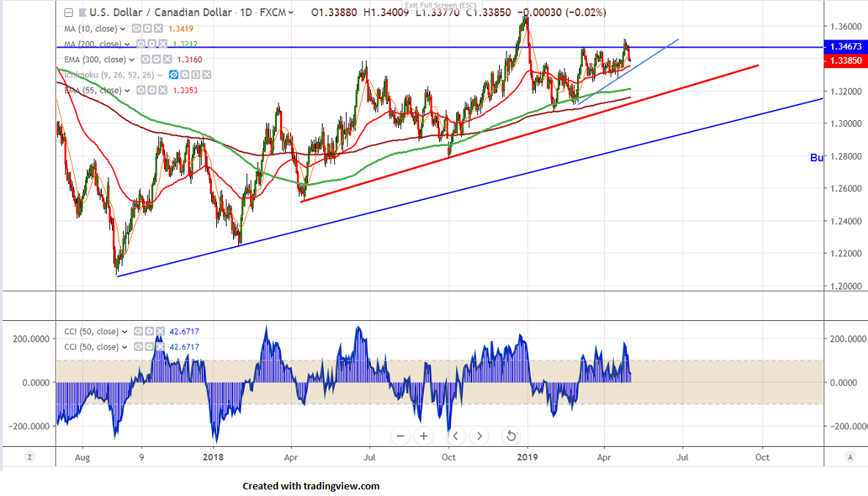868x496 pixels.
Task: Collapse the indicator legend with the minus box
Action: click(x=69, y=12)
